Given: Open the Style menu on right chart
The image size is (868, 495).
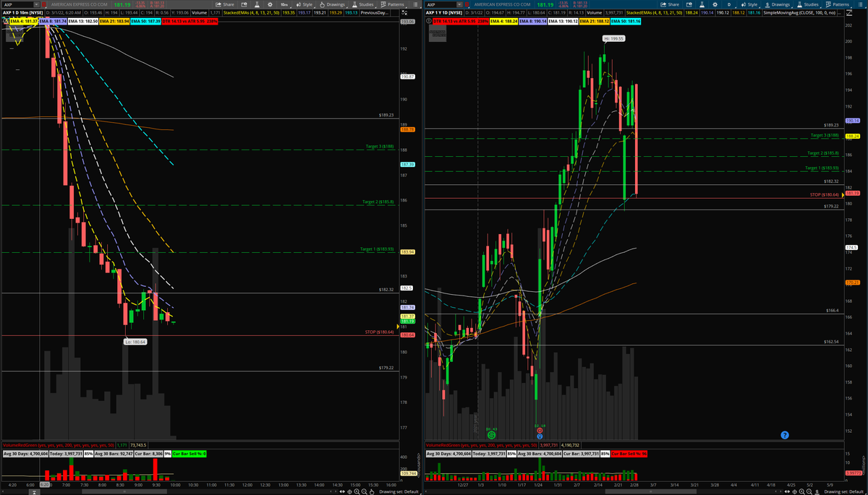Looking at the screenshot, I should pos(750,4).
